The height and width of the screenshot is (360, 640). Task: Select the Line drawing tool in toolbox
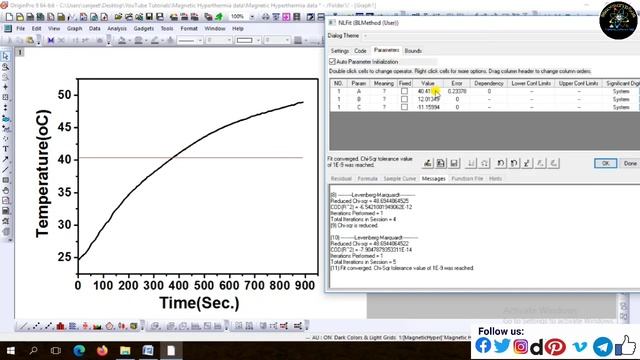point(5,169)
